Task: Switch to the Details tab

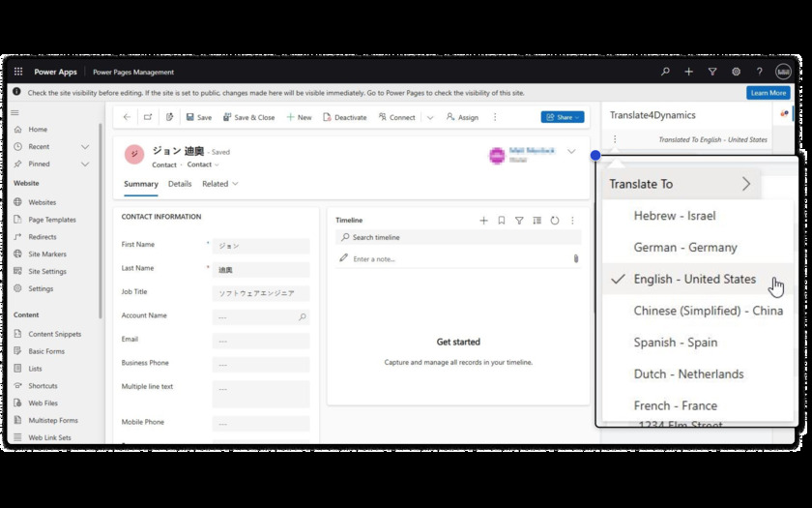Action: pos(180,184)
